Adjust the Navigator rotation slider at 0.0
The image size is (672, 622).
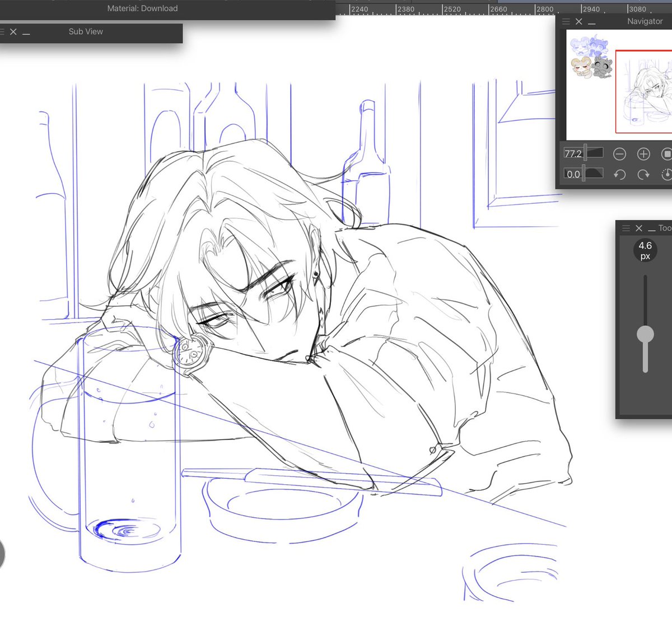584,174
